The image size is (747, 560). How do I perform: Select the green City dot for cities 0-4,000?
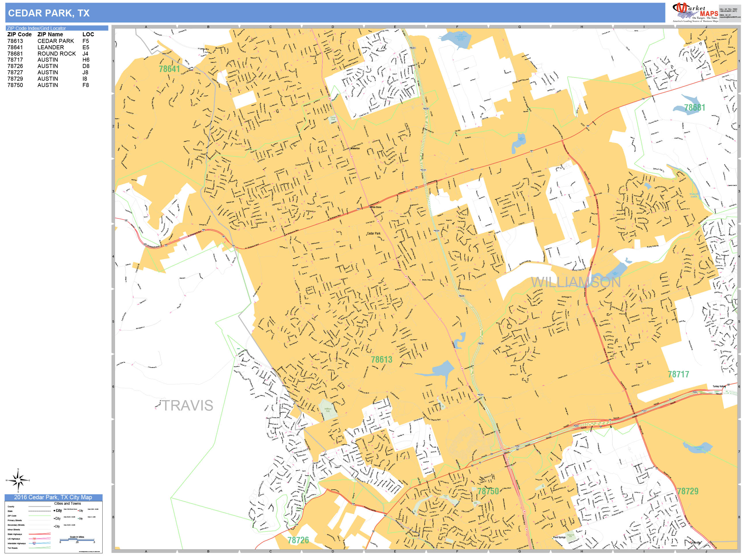pos(79,519)
